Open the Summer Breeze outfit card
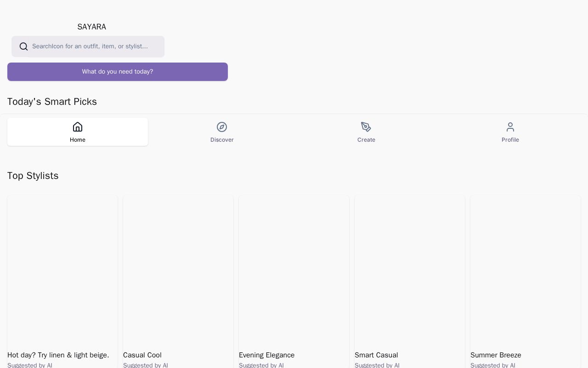The height and width of the screenshot is (368, 588). point(526,282)
